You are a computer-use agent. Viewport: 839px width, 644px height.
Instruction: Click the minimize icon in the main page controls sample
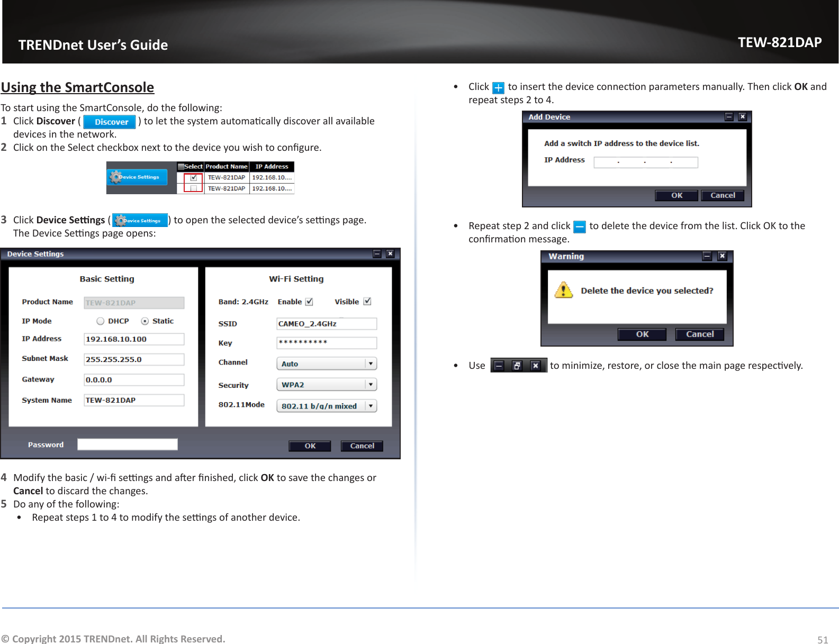click(499, 366)
